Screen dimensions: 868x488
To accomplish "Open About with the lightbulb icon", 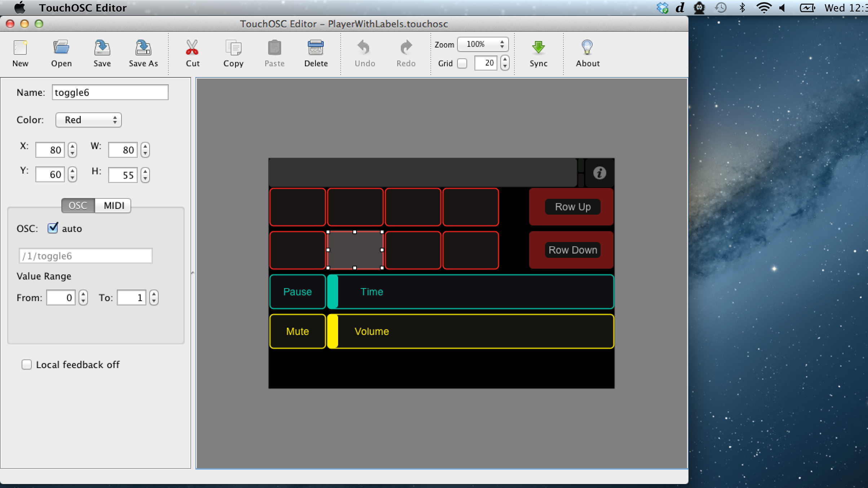I will coord(587,48).
